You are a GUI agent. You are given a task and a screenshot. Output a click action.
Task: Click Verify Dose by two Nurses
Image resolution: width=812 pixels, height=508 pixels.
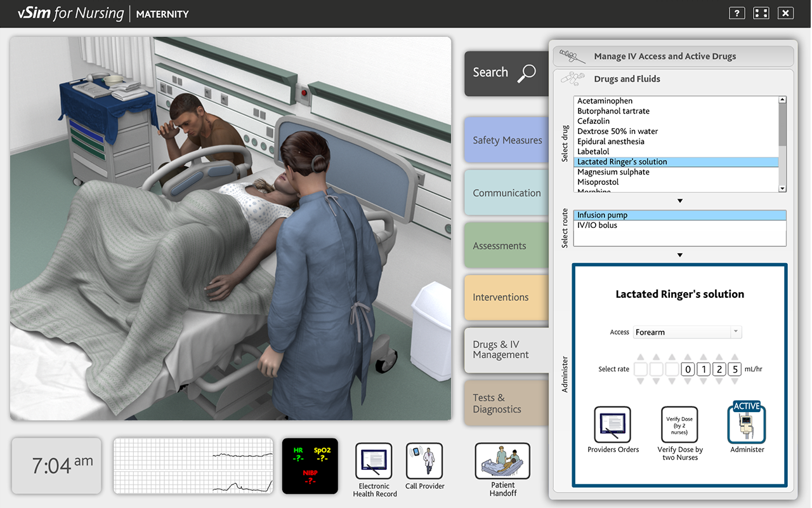click(x=679, y=424)
